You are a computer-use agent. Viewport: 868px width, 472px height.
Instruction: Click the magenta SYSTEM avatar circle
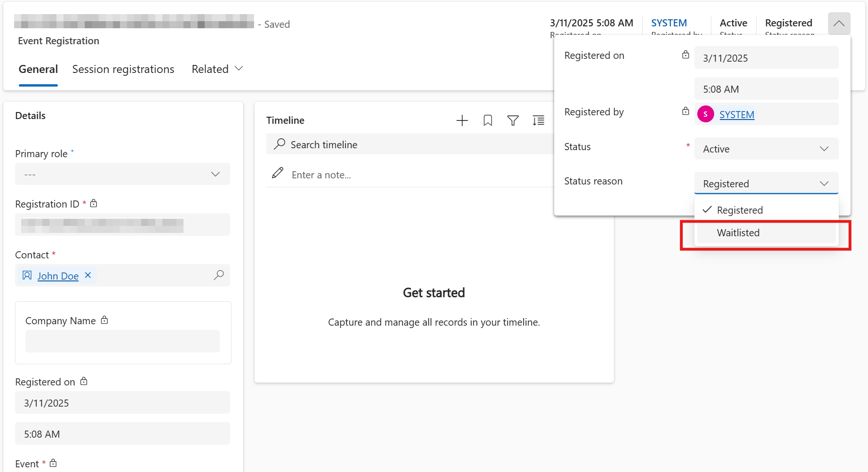705,114
